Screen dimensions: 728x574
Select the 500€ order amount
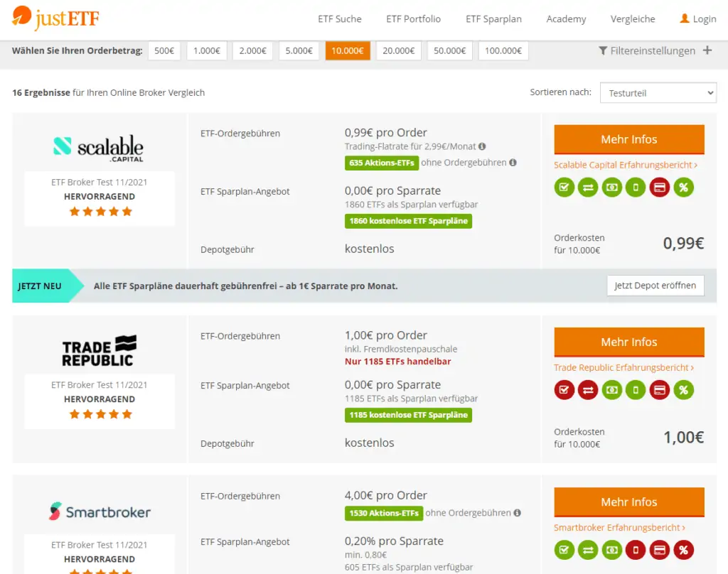(x=164, y=50)
